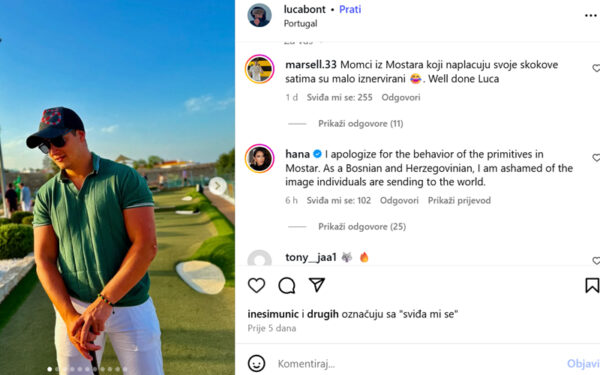This screenshot has width=600, height=375.
Task: Open lucabont's profile picture
Action: point(259,15)
